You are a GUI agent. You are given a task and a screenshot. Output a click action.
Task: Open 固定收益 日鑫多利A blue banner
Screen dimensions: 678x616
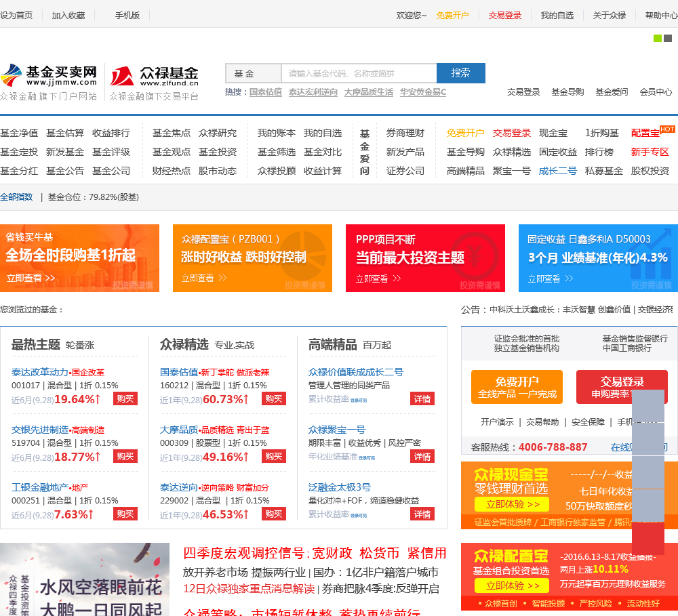pos(599,258)
